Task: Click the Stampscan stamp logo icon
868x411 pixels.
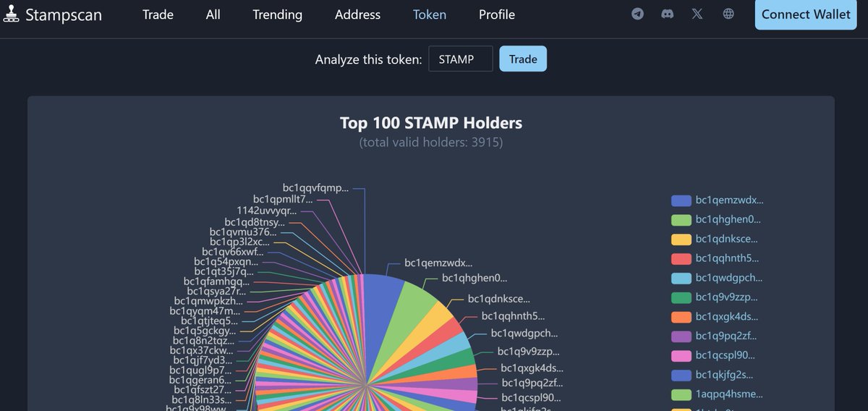Action: tap(11, 14)
